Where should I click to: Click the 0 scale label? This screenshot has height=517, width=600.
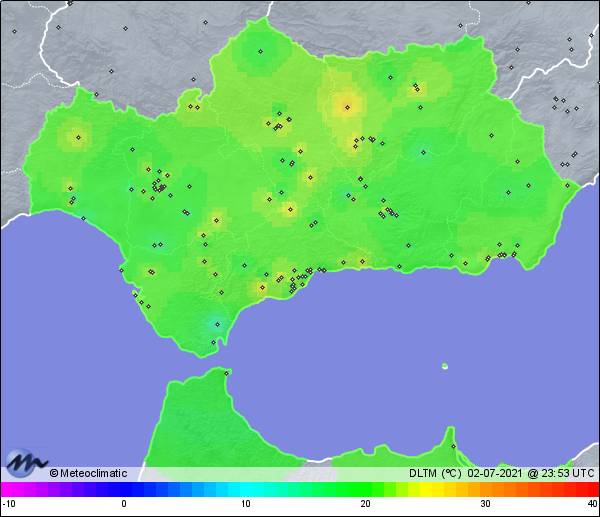(x=124, y=504)
